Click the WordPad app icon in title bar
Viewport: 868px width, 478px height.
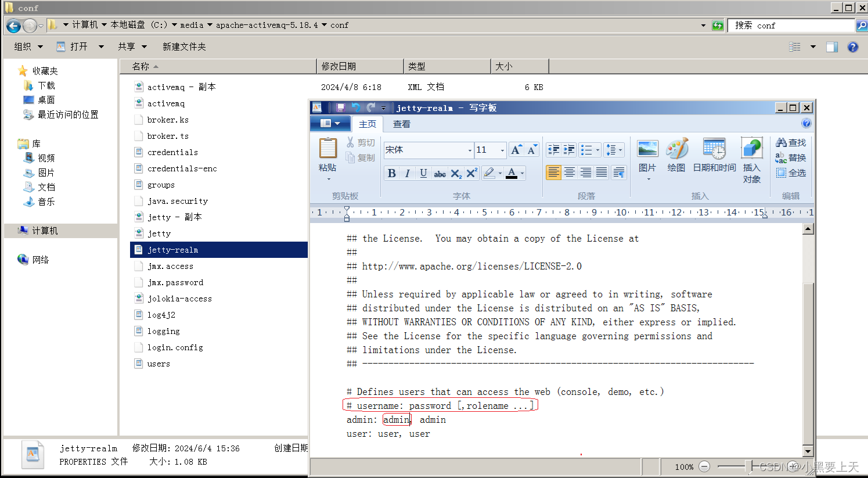click(x=316, y=107)
